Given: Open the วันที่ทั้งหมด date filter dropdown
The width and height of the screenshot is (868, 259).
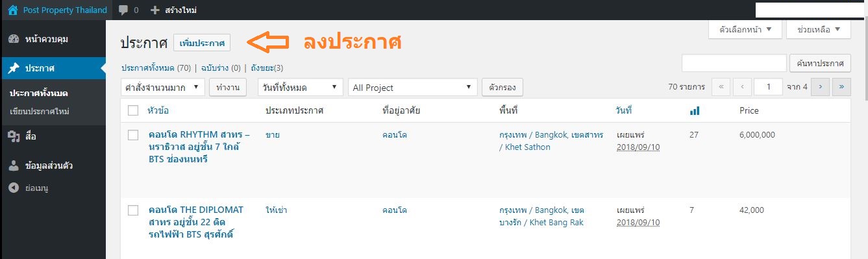Looking at the screenshot, I should click(x=300, y=87).
